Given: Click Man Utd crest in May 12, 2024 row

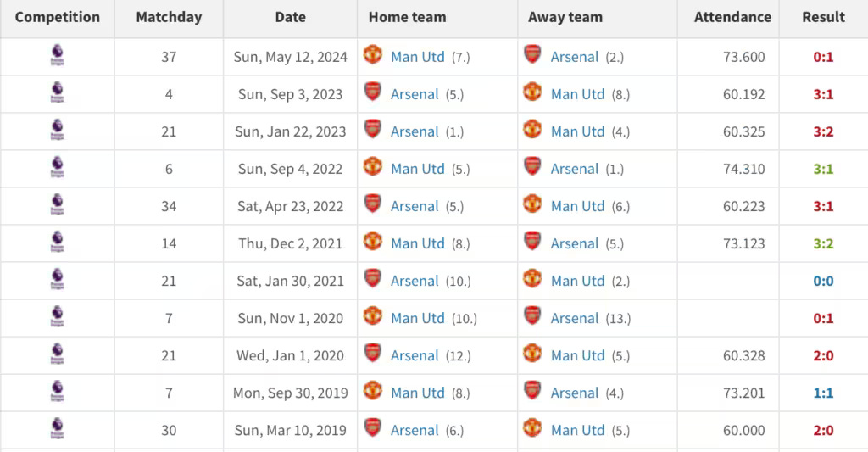Looking at the screenshot, I should [x=373, y=55].
